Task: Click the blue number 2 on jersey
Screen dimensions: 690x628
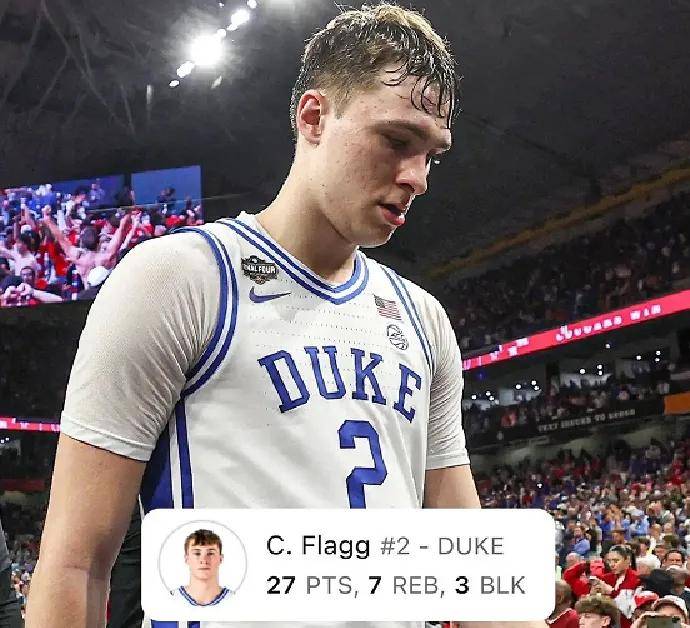Action: click(x=362, y=464)
